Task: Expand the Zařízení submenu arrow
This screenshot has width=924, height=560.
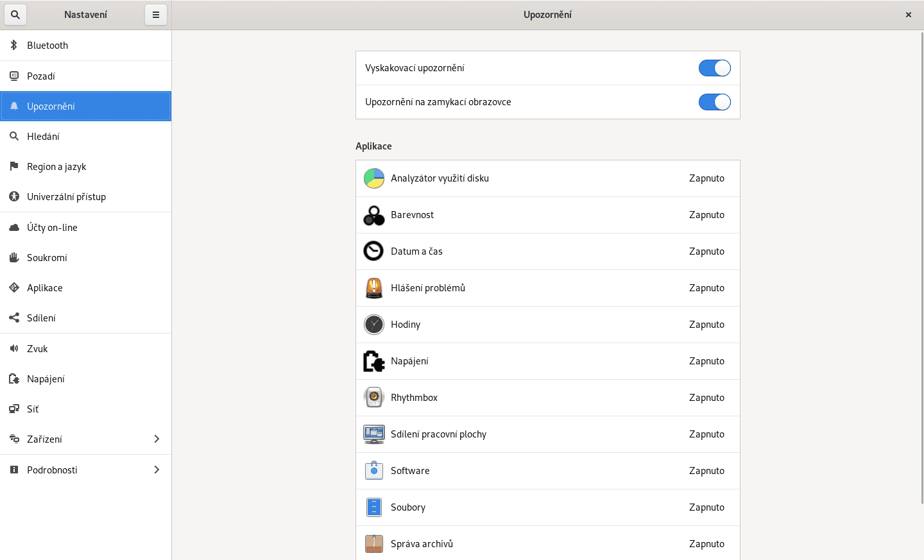Action: [157, 439]
